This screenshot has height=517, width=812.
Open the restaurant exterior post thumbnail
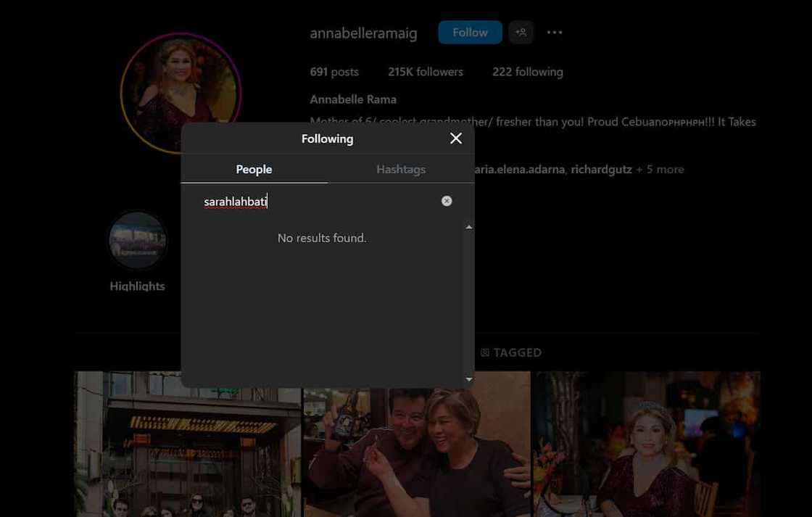click(x=187, y=444)
